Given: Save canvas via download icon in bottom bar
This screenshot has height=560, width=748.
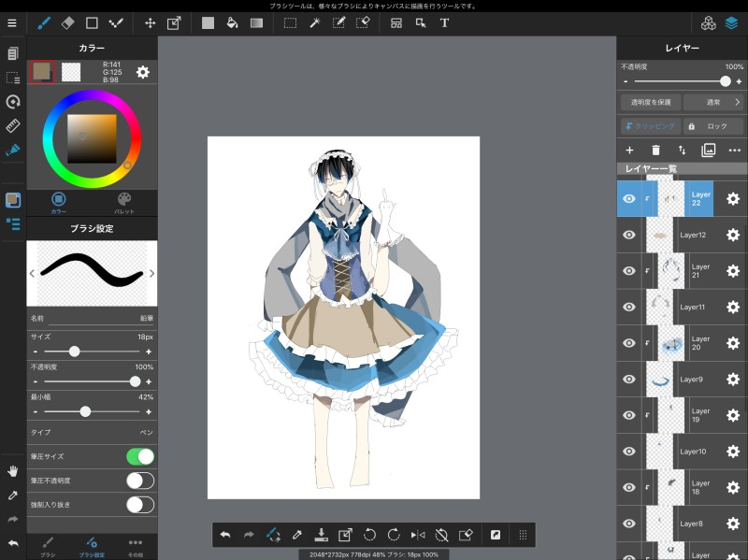Looking at the screenshot, I should point(321,535).
